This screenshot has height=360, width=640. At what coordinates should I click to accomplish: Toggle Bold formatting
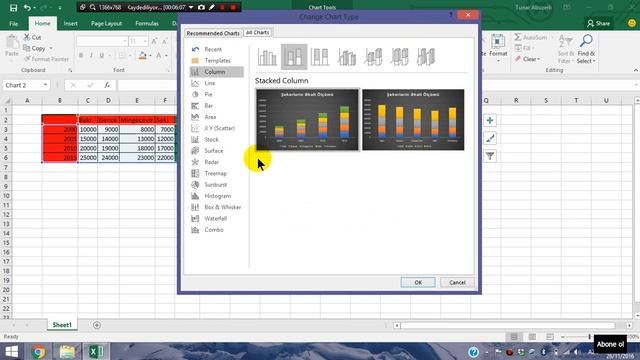pos(81,56)
